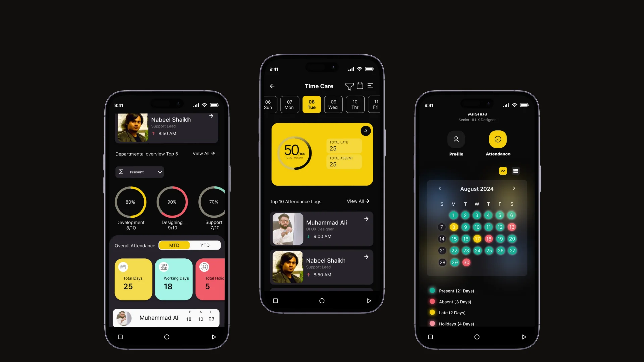The image size is (644, 362).
Task: Click View All attendance logs button
Action: point(358,201)
